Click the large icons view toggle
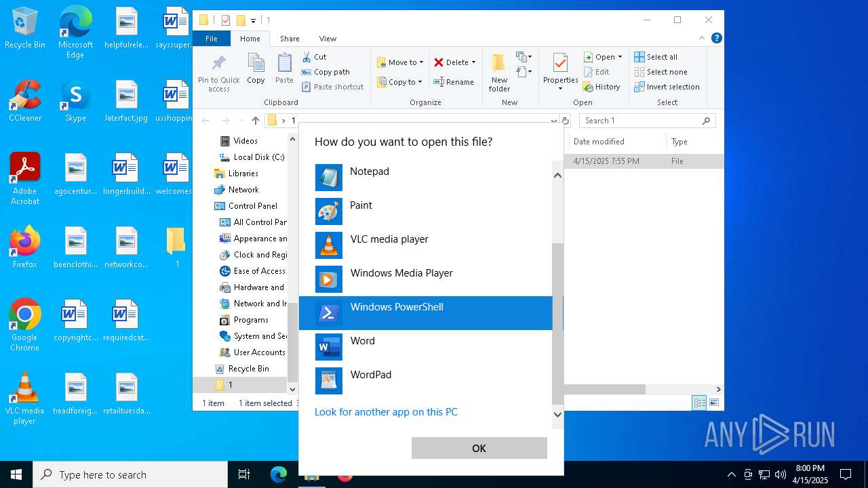The image size is (868, 488). 713,403
